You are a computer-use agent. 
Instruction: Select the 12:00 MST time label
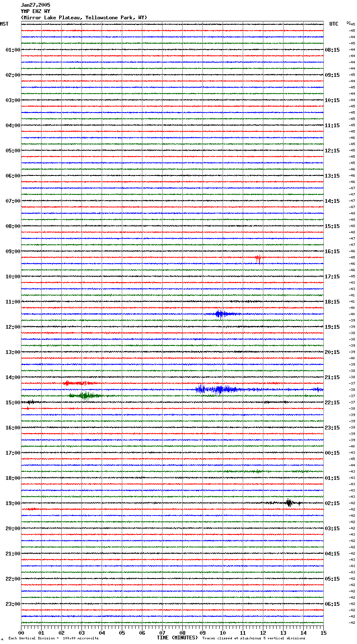(13, 327)
